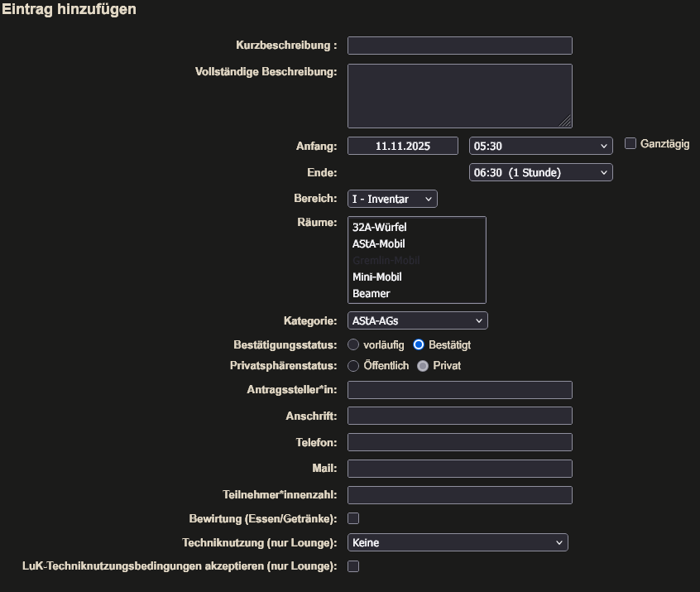700x592 pixels.
Task: Open the start time 05:30 dropdown
Action: coord(540,146)
